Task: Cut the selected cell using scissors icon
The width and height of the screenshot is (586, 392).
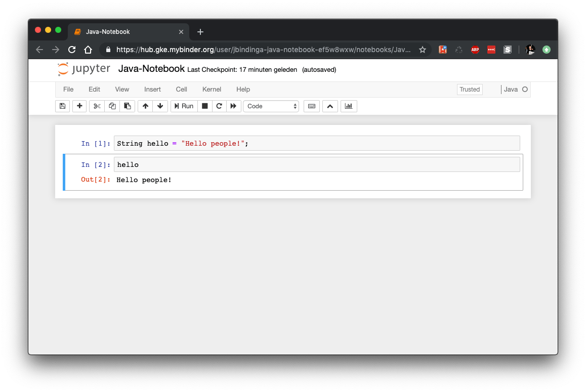Action: [97, 106]
